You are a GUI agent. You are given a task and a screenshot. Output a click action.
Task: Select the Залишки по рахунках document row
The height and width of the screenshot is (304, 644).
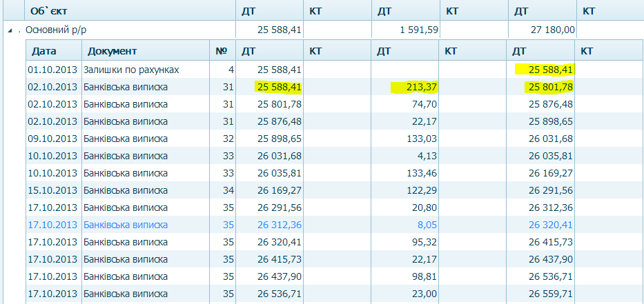pyautogui.click(x=131, y=70)
